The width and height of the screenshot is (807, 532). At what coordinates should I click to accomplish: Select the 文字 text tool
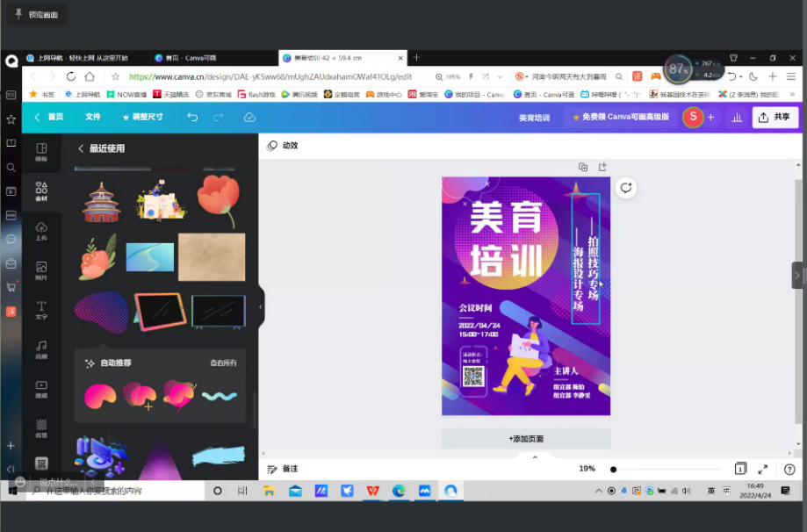pos(41,309)
